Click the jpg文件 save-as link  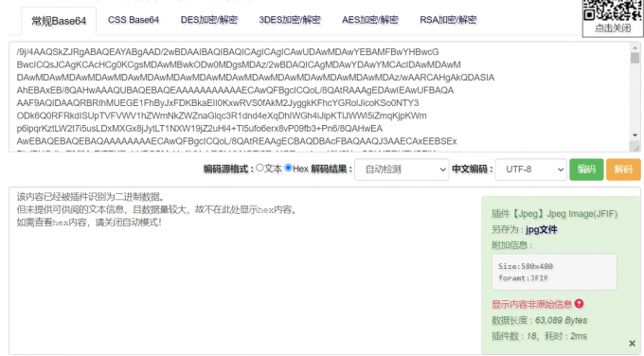click(542, 229)
